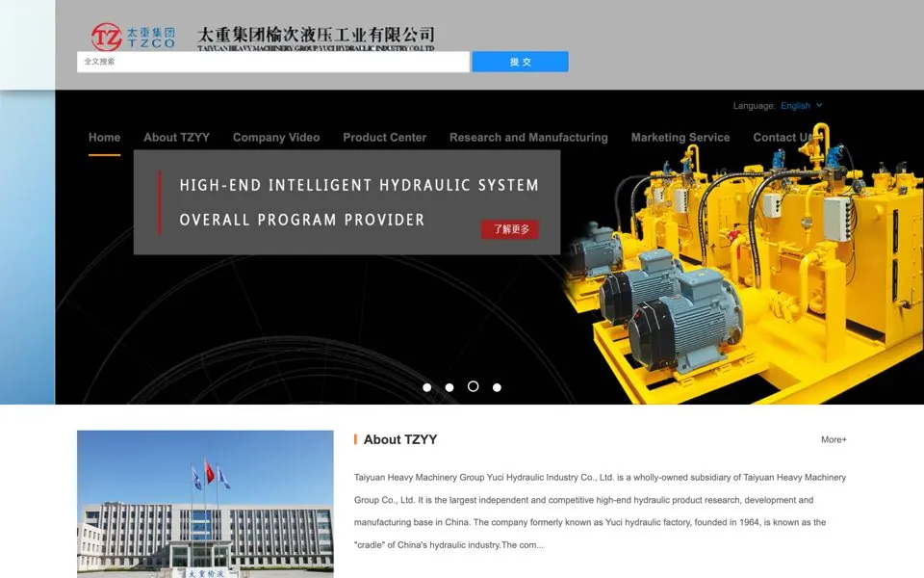Viewport: 924px width, 578px height.
Task: Click the paragraph starting 'Taiyuan Heavy Machinery Group Yuci'
Action: click(600, 511)
